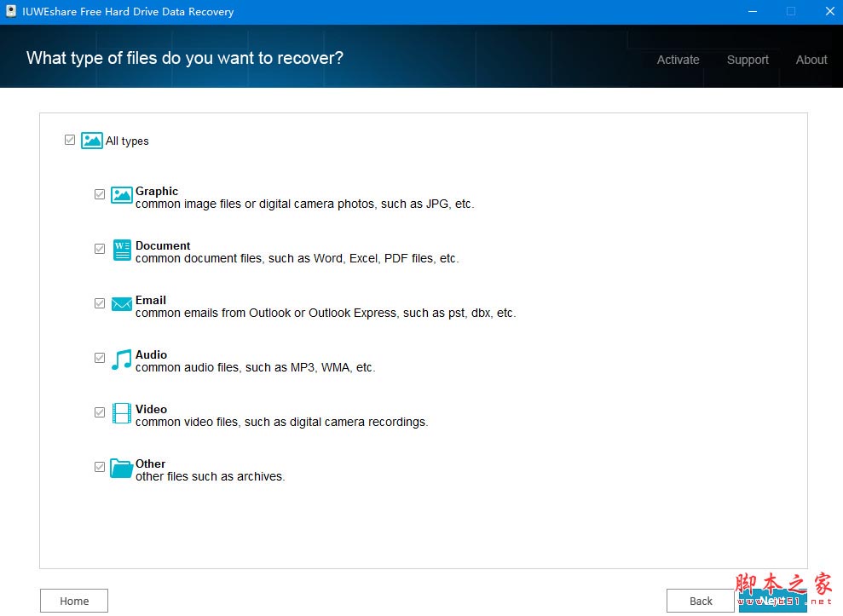The height and width of the screenshot is (616, 843).
Task: Click the Email envelope icon
Action: [121, 304]
